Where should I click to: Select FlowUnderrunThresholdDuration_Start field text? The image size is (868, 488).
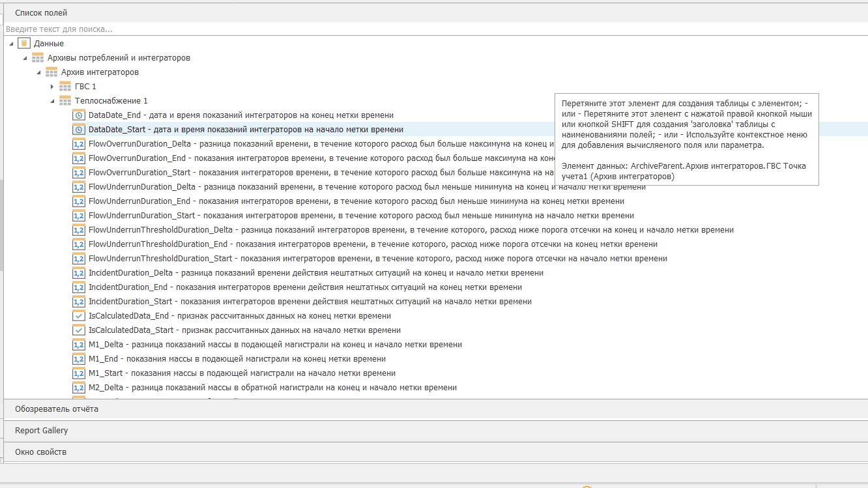click(378, 258)
